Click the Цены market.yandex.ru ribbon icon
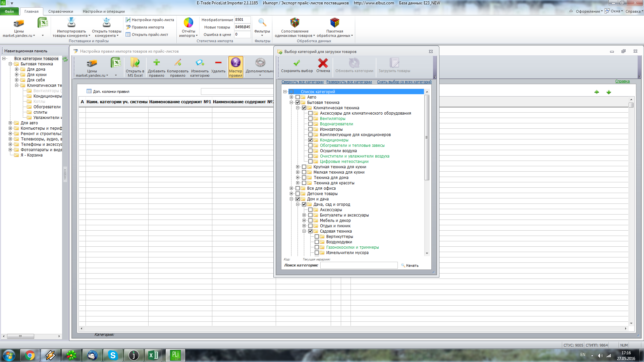 (x=19, y=23)
